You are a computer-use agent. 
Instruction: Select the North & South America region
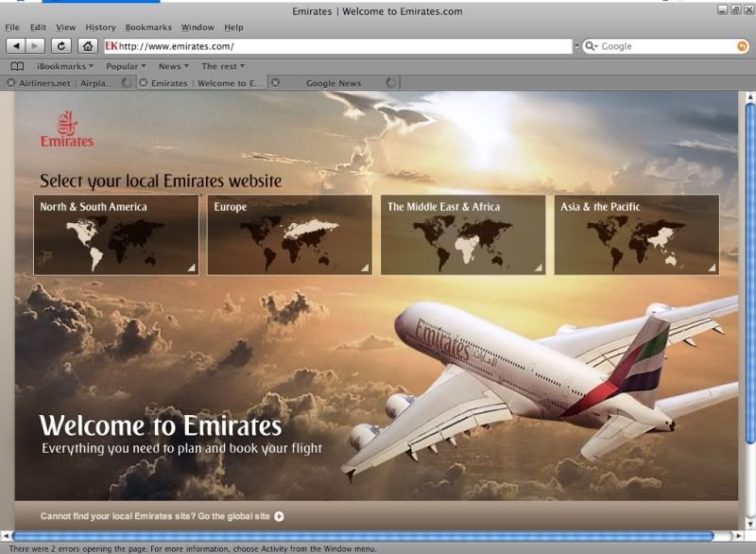(x=116, y=234)
